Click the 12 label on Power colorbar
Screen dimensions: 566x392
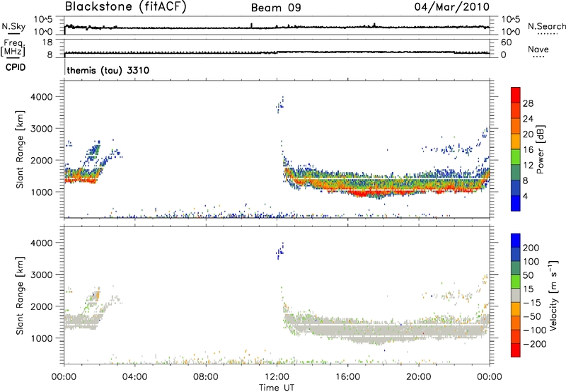528,165
